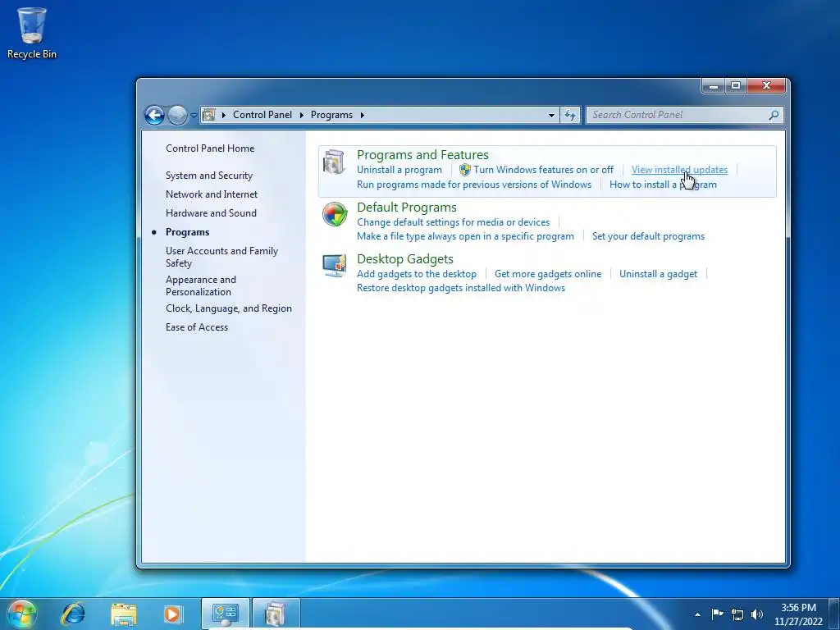
Task: Click the Forward navigation arrow
Action: click(x=177, y=115)
